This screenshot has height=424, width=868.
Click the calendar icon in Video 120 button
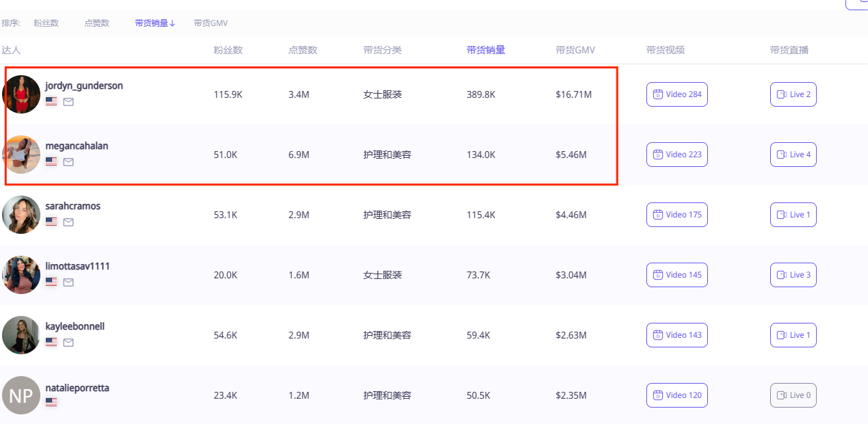(x=657, y=395)
